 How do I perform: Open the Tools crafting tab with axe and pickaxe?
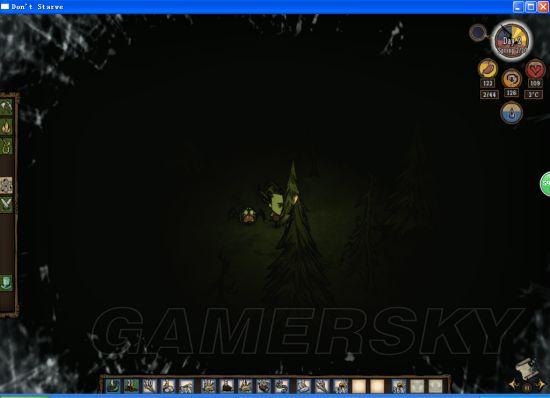(6, 107)
